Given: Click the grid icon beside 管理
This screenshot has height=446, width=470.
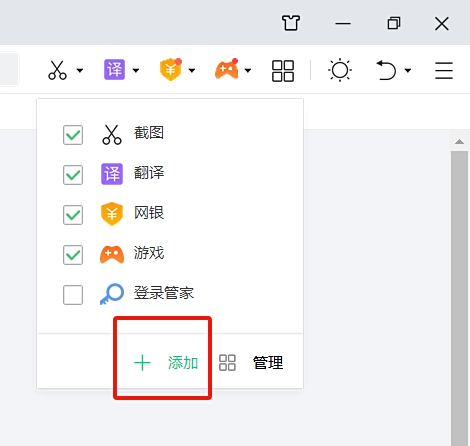Looking at the screenshot, I should tap(227, 363).
